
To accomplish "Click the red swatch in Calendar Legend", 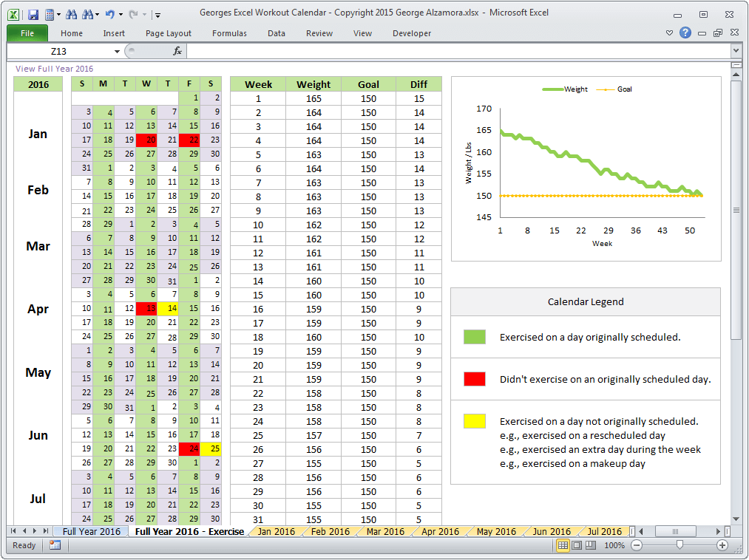I will click(x=475, y=379).
